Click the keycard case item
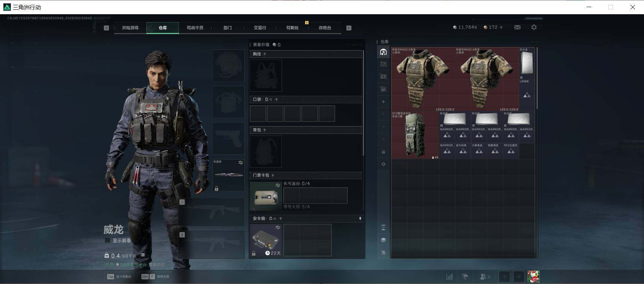 click(266, 196)
